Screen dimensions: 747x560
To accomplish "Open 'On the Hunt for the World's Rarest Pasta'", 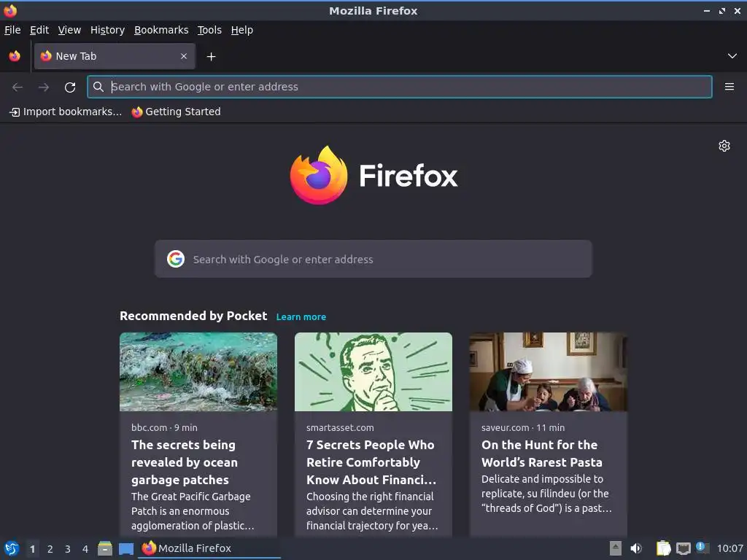I will (x=542, y=454).
